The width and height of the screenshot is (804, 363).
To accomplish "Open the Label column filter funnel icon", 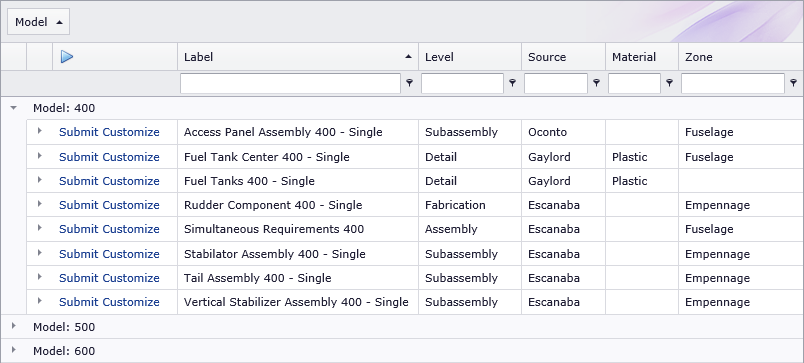I will click(409, 83).
